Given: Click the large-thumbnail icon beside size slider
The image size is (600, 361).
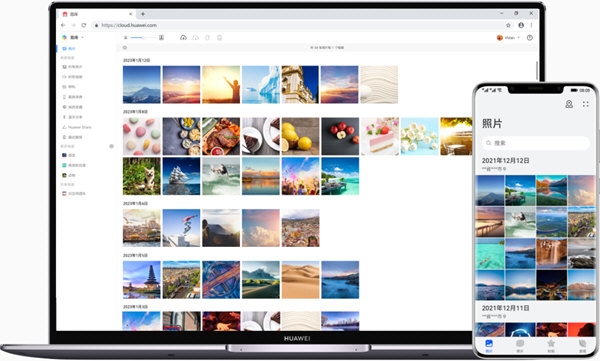Looking at the screenshot, I should pyautogui.click(x=161, y=38).
